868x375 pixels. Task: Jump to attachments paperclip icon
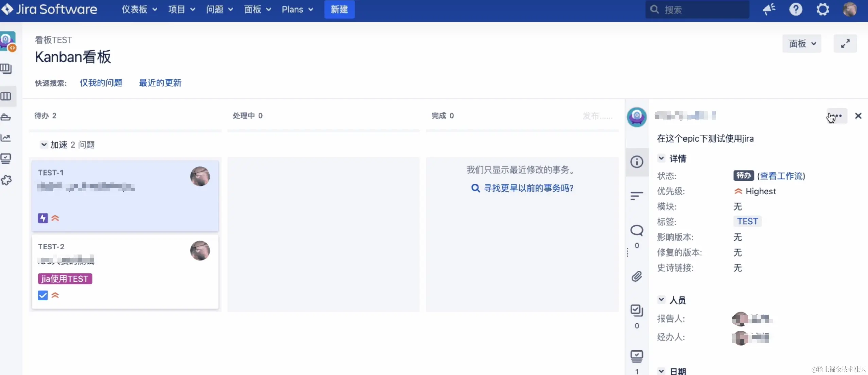[637, 276]
